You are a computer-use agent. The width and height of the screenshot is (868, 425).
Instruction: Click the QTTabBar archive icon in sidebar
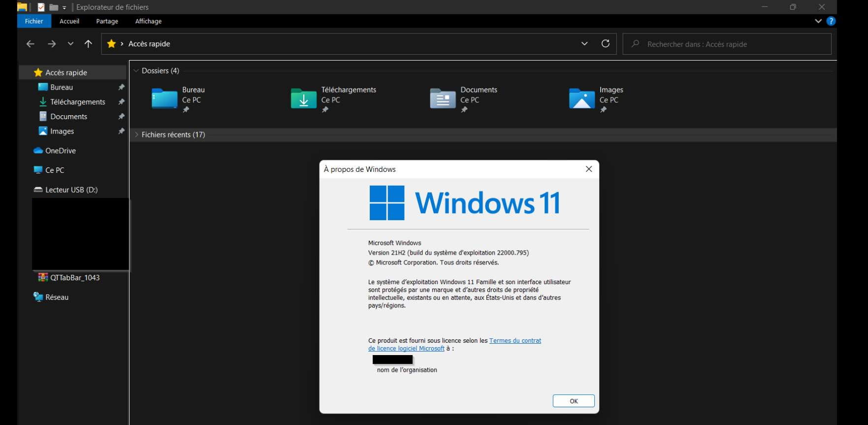tap(43, 278)
